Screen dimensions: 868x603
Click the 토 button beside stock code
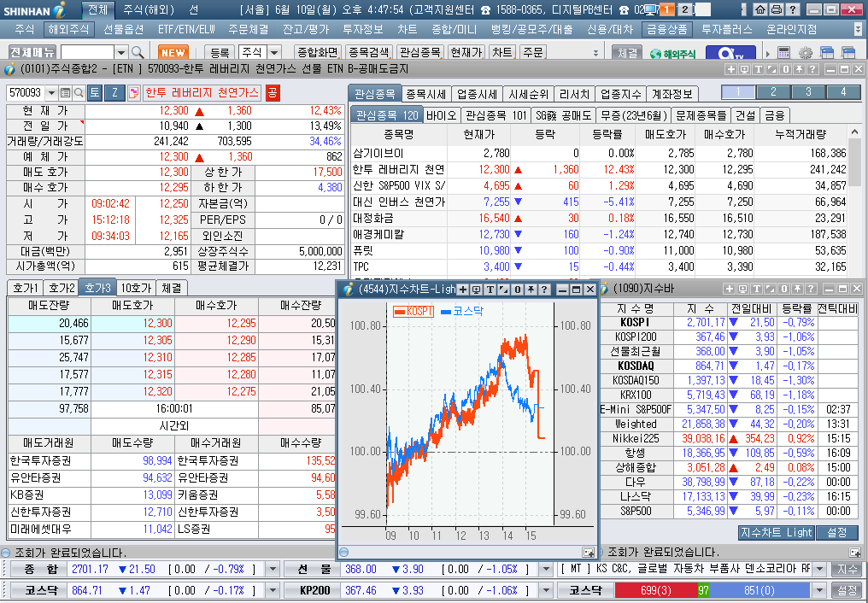[x=95, y=92]
